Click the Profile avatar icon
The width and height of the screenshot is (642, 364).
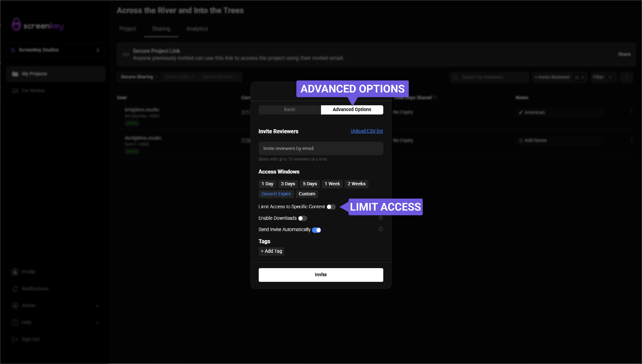pos(15,272)
